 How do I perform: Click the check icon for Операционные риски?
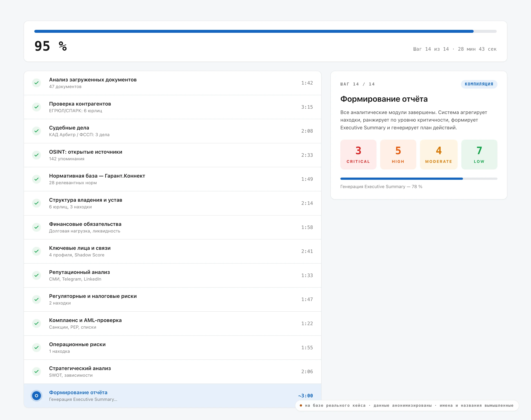coord(37,347)
